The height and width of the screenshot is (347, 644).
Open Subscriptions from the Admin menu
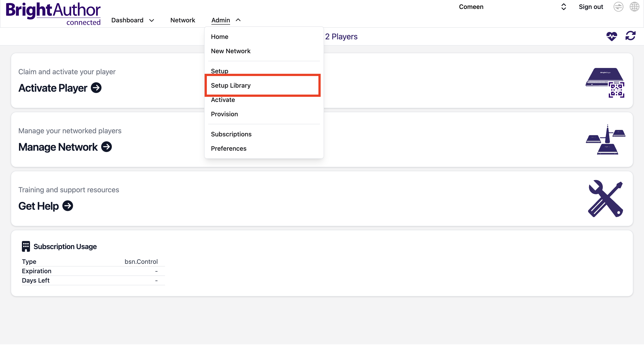(x=231, y=134)
